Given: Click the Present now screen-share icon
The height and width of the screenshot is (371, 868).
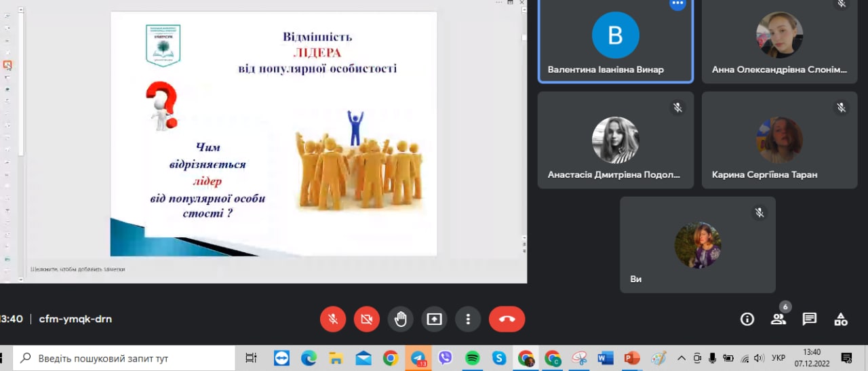Looking at the screenshot, I should 434,319.
